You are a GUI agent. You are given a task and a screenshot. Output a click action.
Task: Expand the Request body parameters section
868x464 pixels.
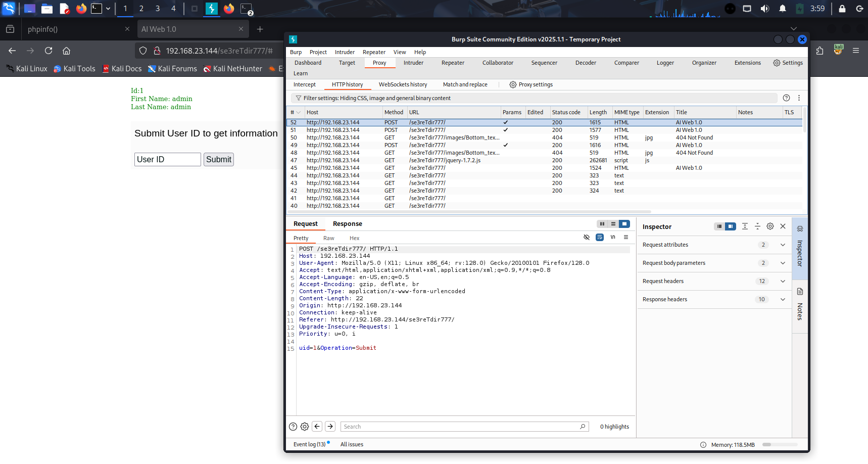pyautogui.click(x=783, y=263)
